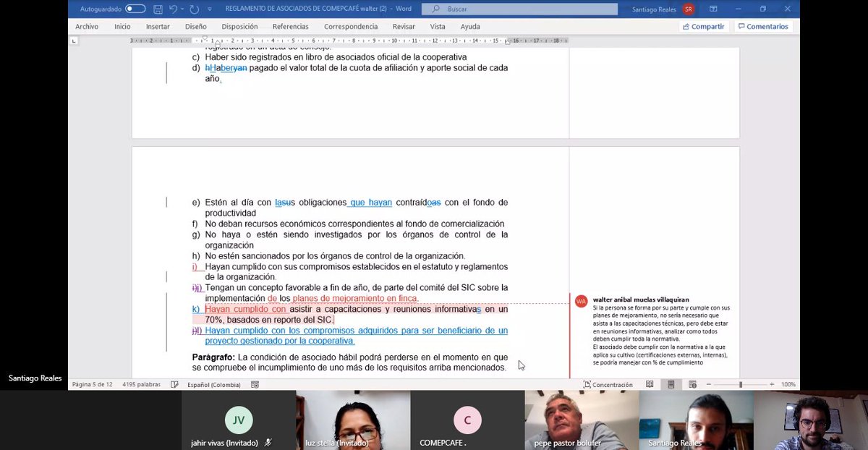This screenshot has width=868, height=450.
Task: Open the Undo history dropdown arrow
Action: pyautogui.click(x=182, y=9)
